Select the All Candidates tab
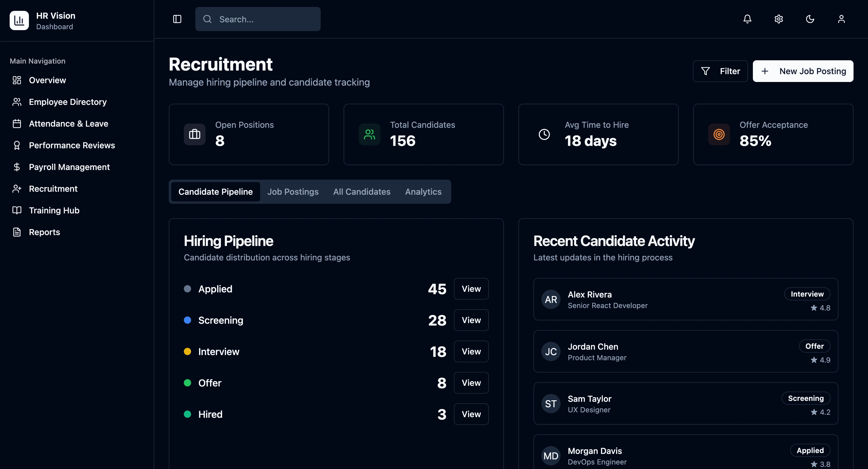 [x=362, y=192]
